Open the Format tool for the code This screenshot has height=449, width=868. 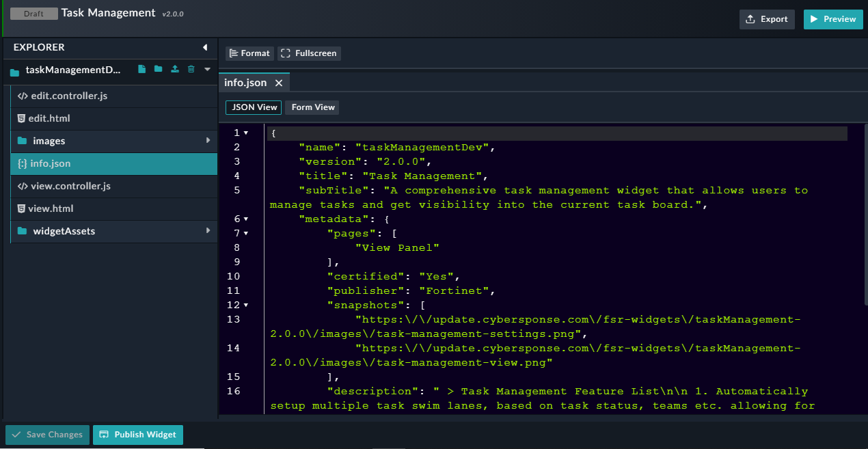pyautogui.click(x=249, y=53)
